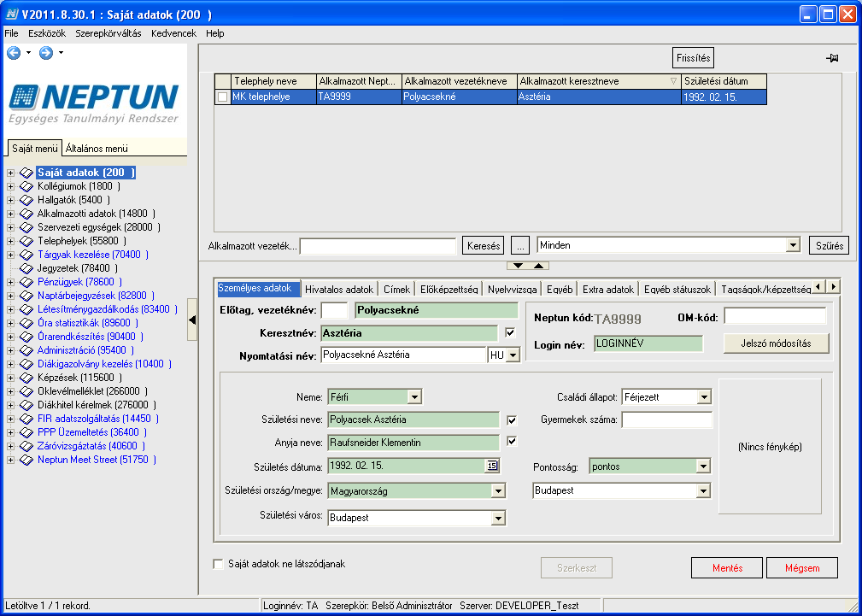Open the HU language dropdown for Nyomtatási név
This screenshot has height=616, width=862.
point(513,355)
